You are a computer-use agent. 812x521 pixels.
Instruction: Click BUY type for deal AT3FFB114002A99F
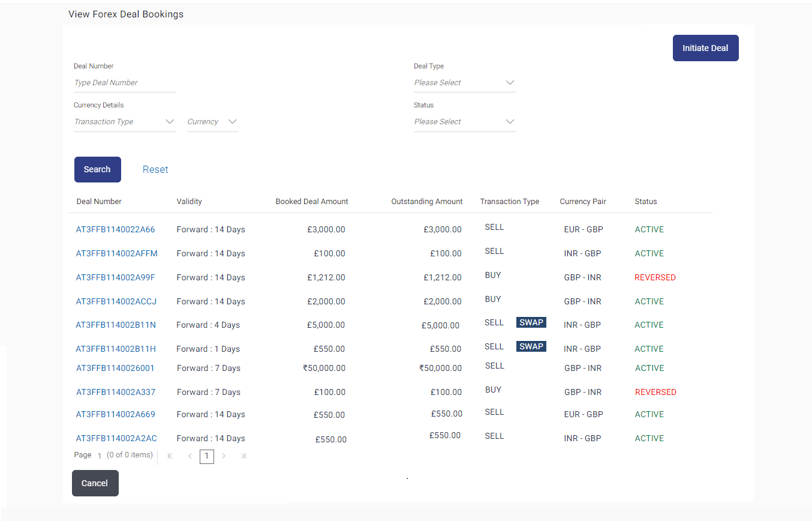click(x=493, y=275)
